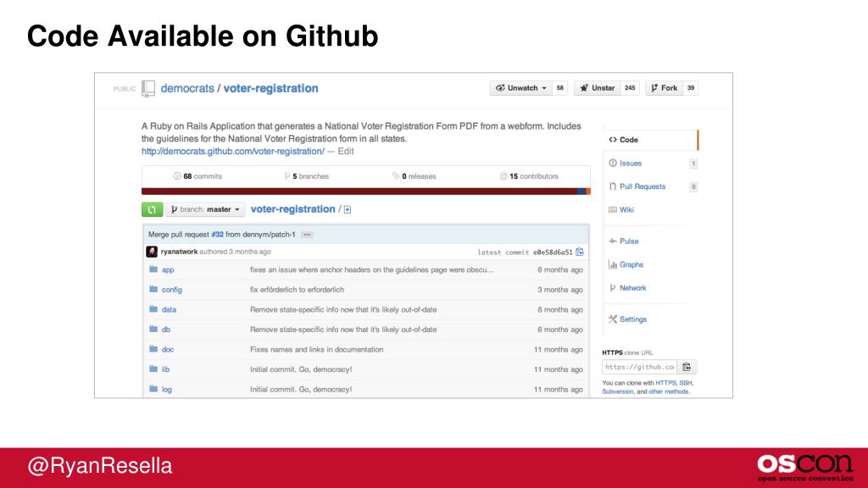Open the log folder
Viewport: 868px width, 488px height.
click(167, 390)
